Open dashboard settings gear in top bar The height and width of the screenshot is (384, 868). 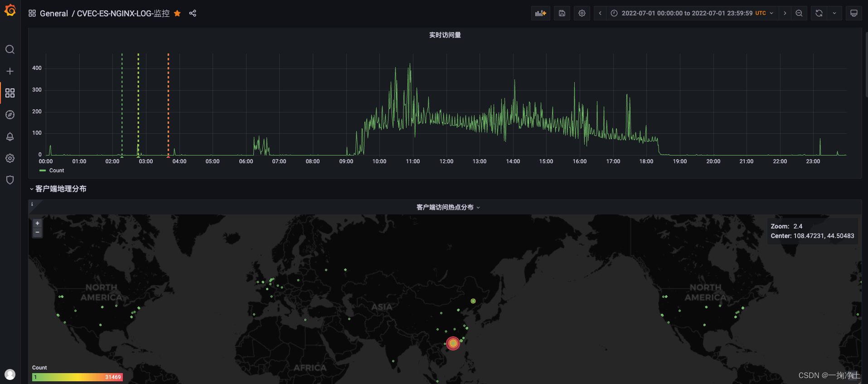[x=582, y=13]
